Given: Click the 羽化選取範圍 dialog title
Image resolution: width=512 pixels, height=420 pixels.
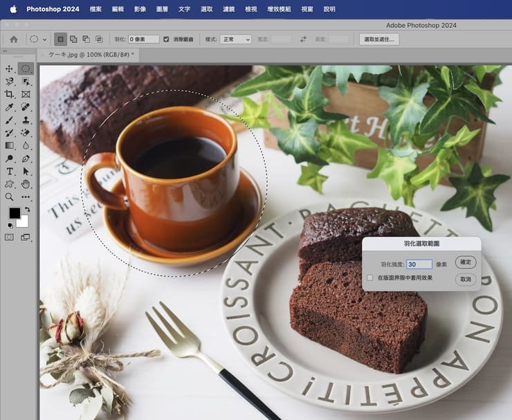Looking at the screenshot, I should [x=421, y=244].
